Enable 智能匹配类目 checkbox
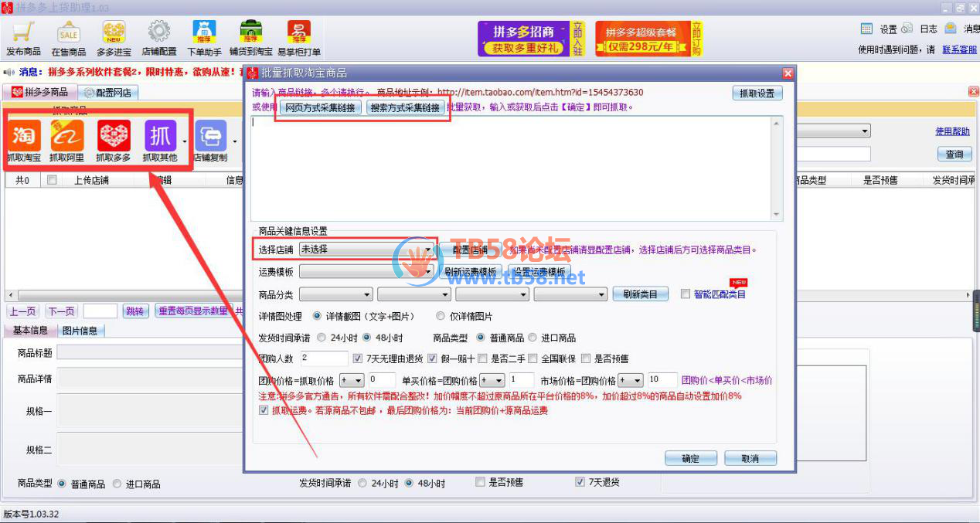Image resolution: width=980 pixels, height=523 pixels. (x=686, y=294)
